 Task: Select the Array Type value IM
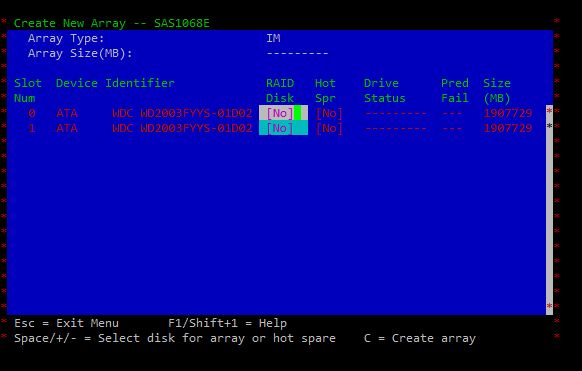[273, 38]
